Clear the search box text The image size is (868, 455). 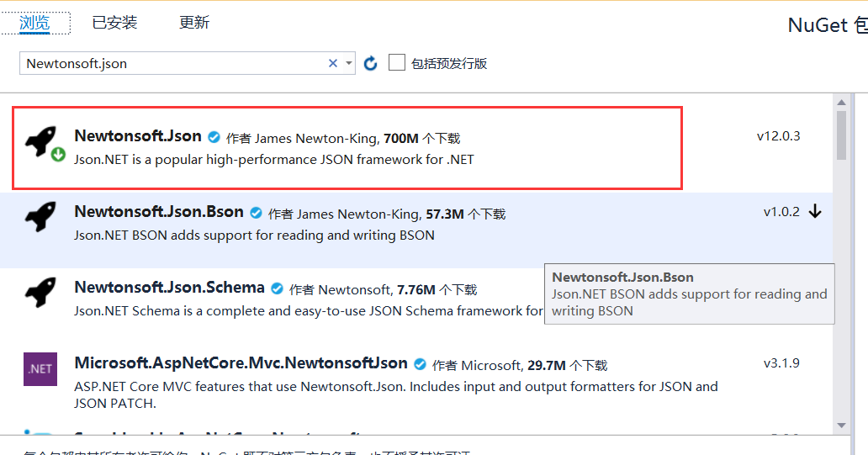point(332,63)
